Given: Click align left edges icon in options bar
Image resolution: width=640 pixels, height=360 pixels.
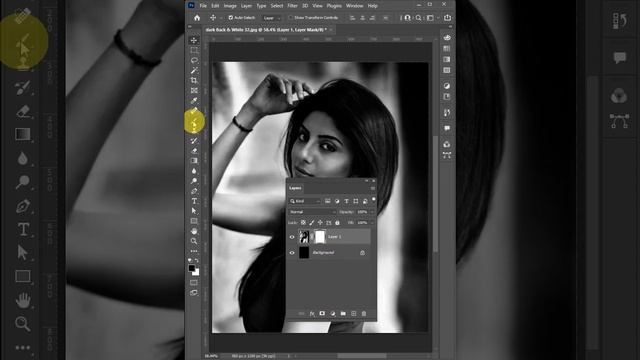Looking at the screenshot, I should tap(352, 18).
